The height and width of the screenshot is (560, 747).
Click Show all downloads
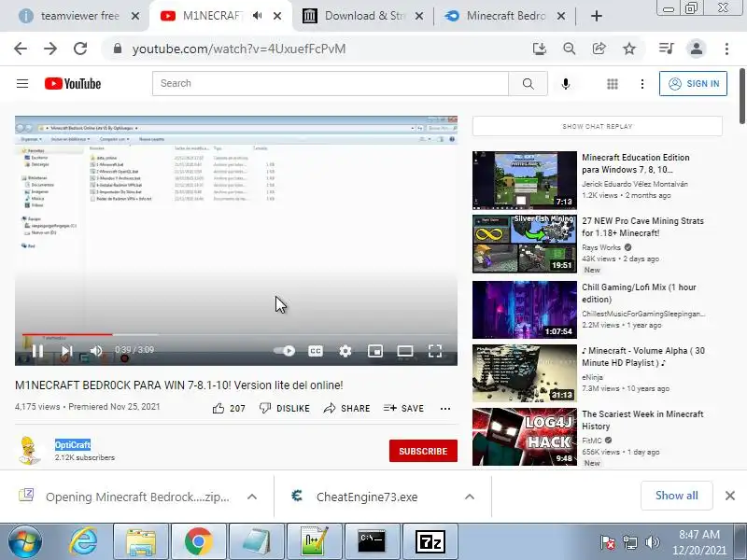pos(676,496)
